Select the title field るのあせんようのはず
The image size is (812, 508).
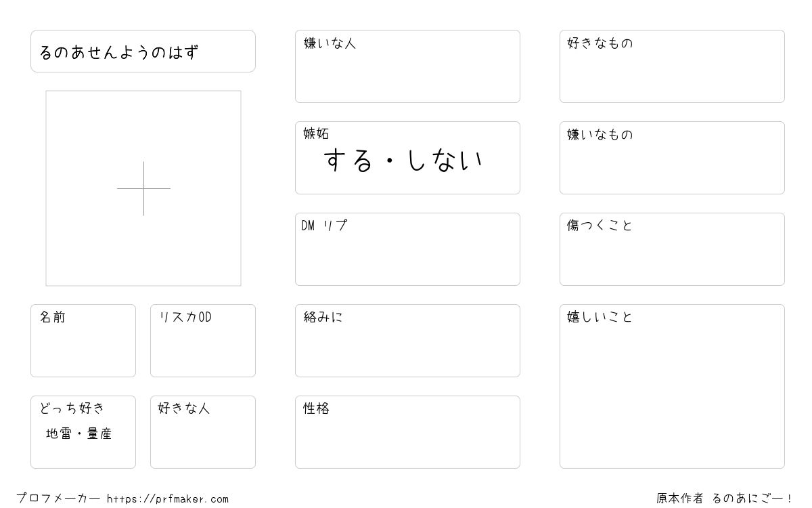(x=143, y=51)
